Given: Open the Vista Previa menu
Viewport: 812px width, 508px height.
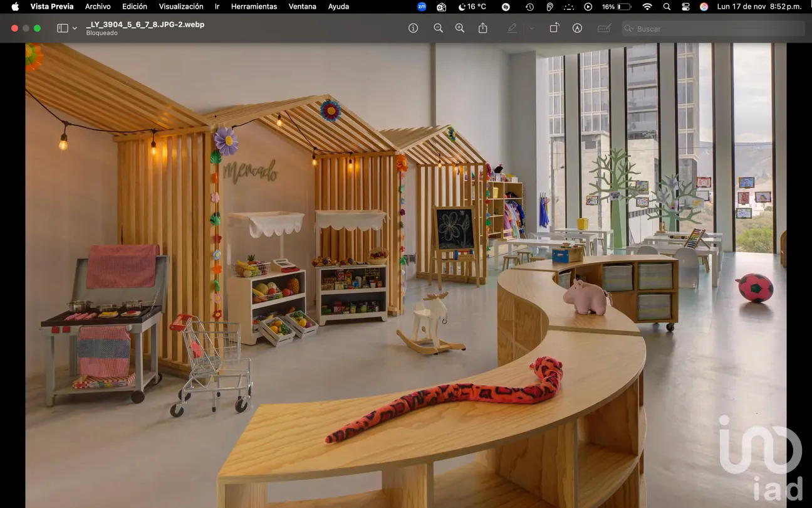Looking at the screenshot, I should click(x=52, y=6).
